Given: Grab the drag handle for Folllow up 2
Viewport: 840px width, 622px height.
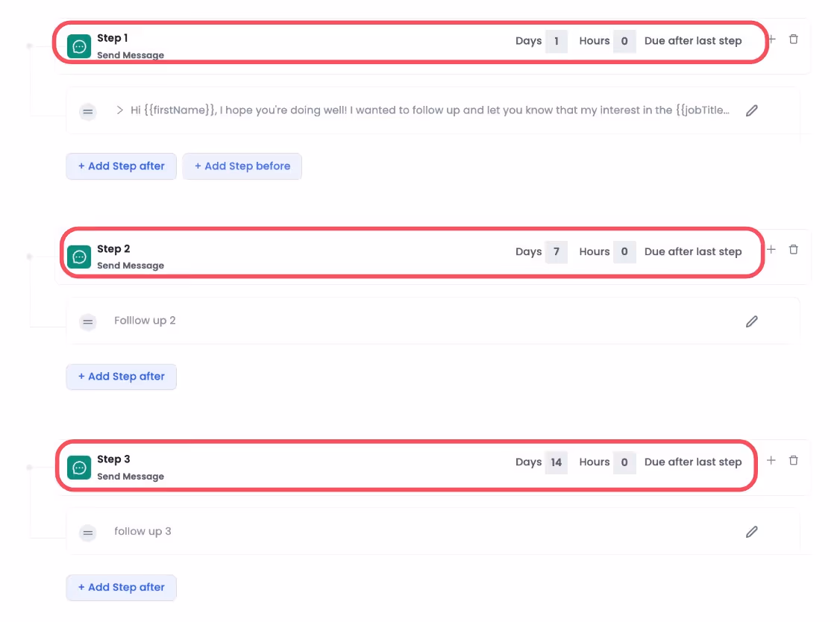Looking at the screenshot, I should pyautogui.click(x=87, y=321).
